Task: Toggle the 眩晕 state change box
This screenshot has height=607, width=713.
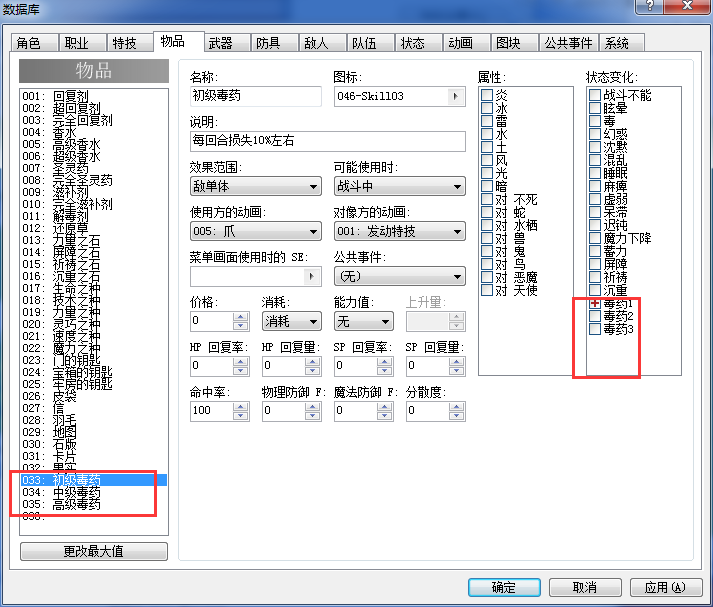Action: (595, 108)
